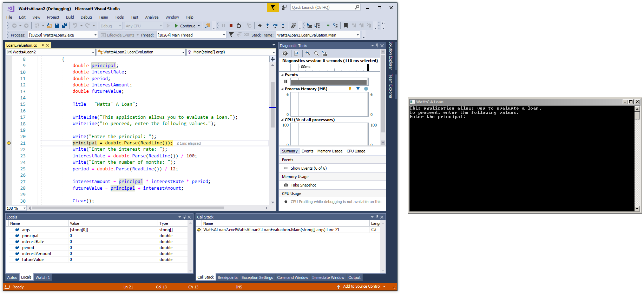Open the Debug menu
This screenshot has height=294, width=644.
click(x=86, y=17)
